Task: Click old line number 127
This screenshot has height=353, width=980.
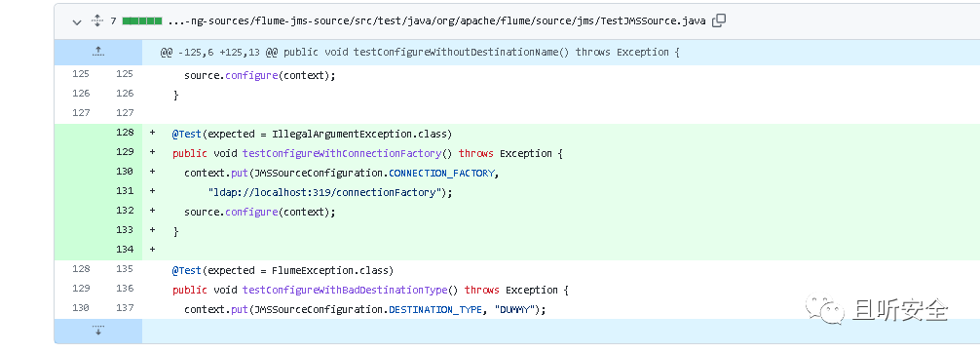Action: [81, 113]
